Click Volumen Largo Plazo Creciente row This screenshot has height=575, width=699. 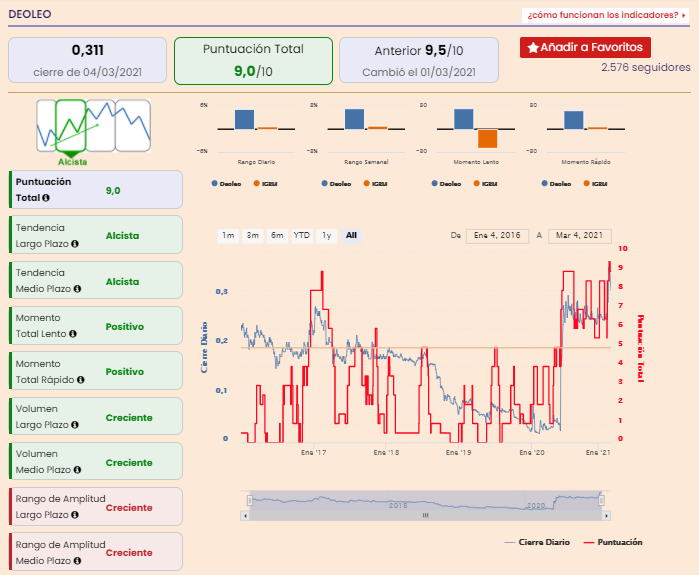pyautogui.click(x=96, y=416)
